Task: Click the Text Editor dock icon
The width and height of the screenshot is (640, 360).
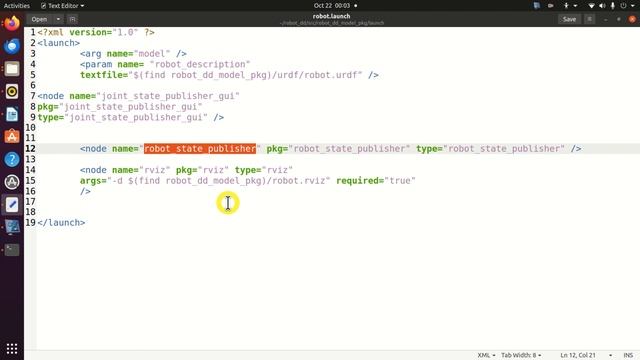Action: click(12, 204)
